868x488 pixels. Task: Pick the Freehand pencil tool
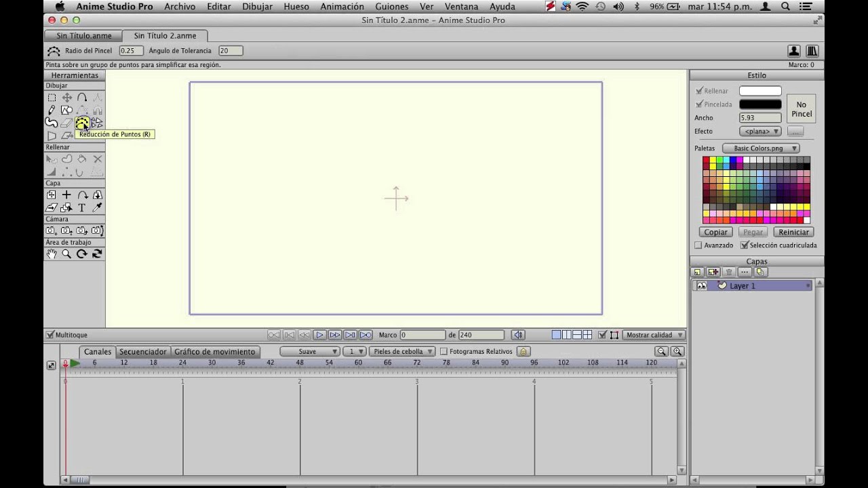pyautogui.click(x=52, y=110)
